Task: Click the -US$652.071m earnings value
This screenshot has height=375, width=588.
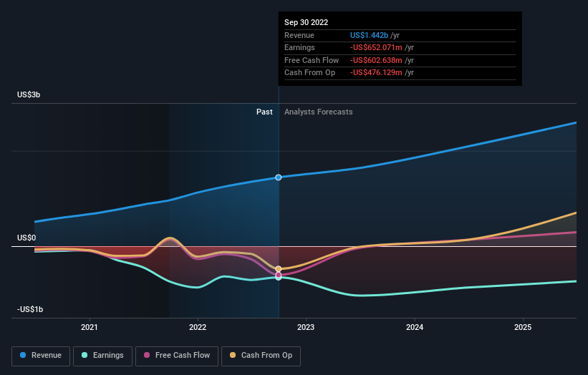Action: (376, 47)
